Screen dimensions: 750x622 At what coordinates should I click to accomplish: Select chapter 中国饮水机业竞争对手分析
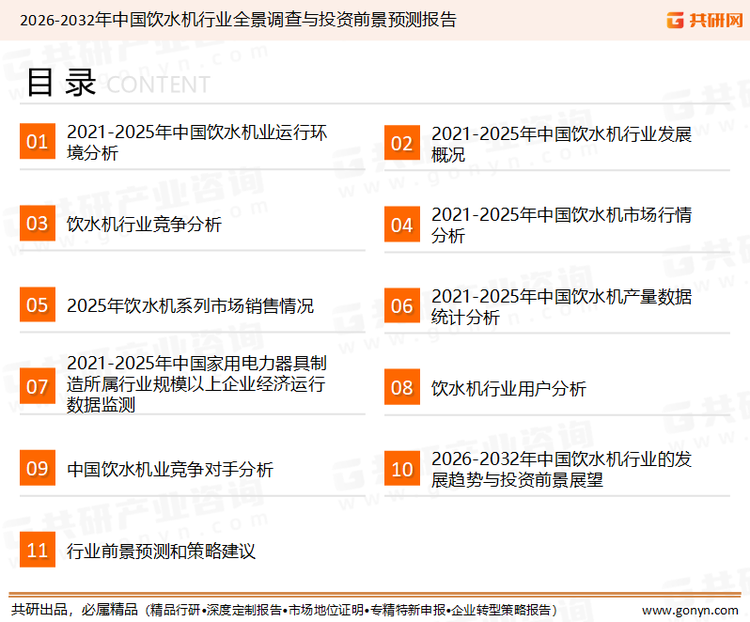pos(170,469)
